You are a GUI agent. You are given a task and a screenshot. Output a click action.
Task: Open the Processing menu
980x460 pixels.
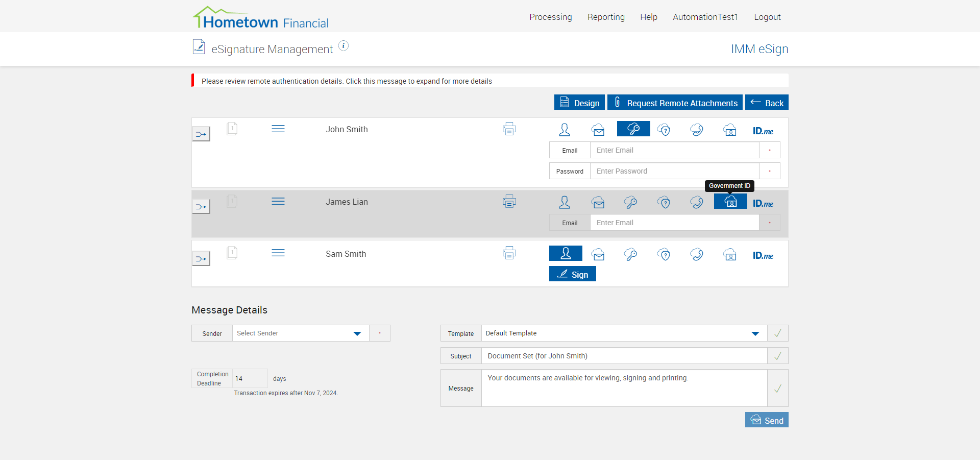[x=550, y=17]
